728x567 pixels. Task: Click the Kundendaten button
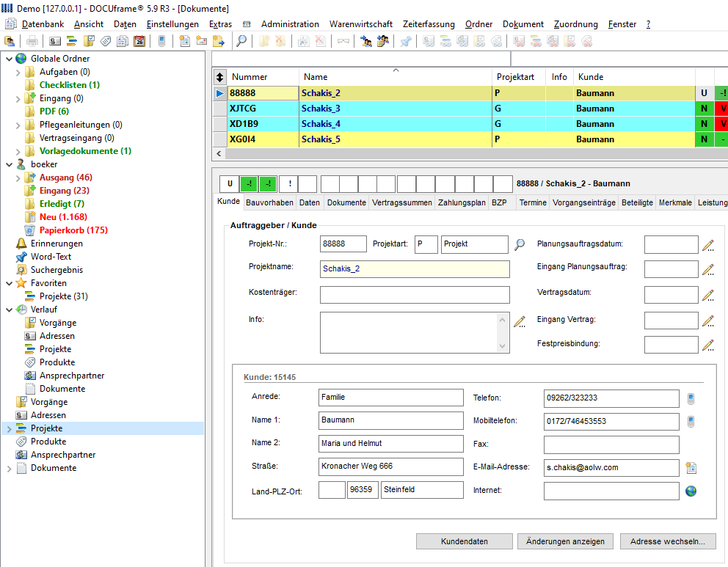pos(465,541)
